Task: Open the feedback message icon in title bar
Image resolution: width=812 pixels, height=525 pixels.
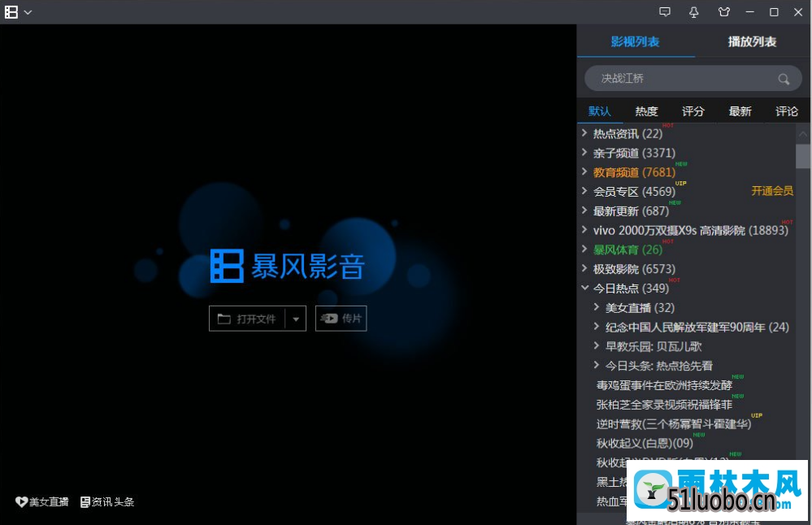Action: tap(665, 12)
